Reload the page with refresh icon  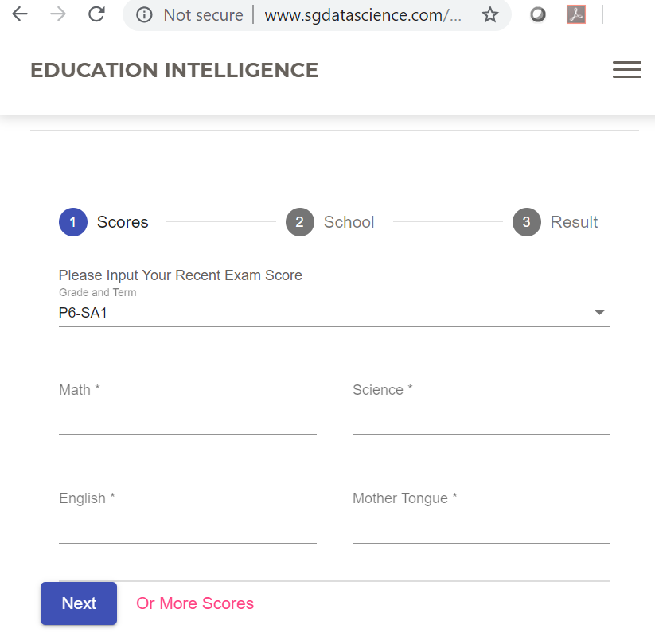tap(96, 14)
